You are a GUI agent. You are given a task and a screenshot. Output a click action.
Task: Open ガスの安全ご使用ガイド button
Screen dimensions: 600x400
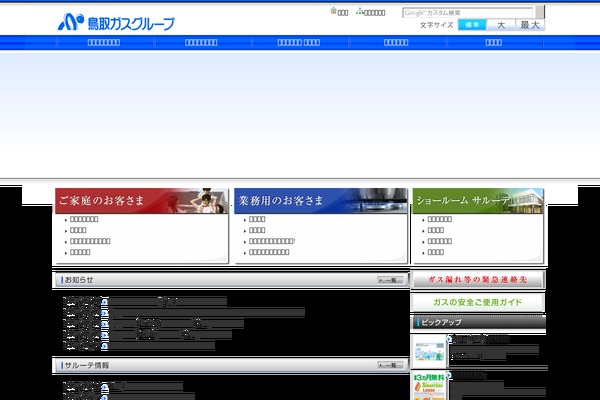coord(478,302)
